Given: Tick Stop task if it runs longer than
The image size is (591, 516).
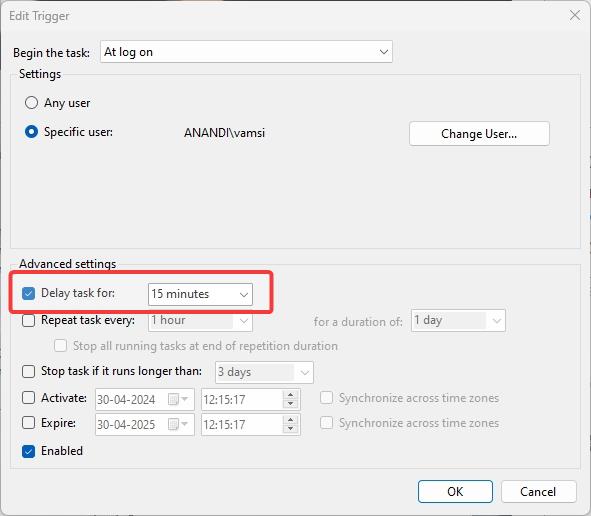Looking at the screenshot, I should (29, 371).
